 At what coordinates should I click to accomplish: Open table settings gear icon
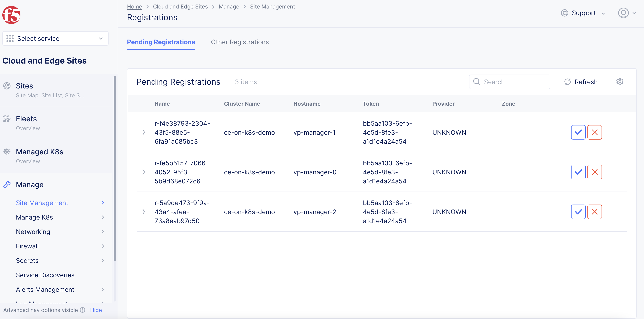click(619, 82)
